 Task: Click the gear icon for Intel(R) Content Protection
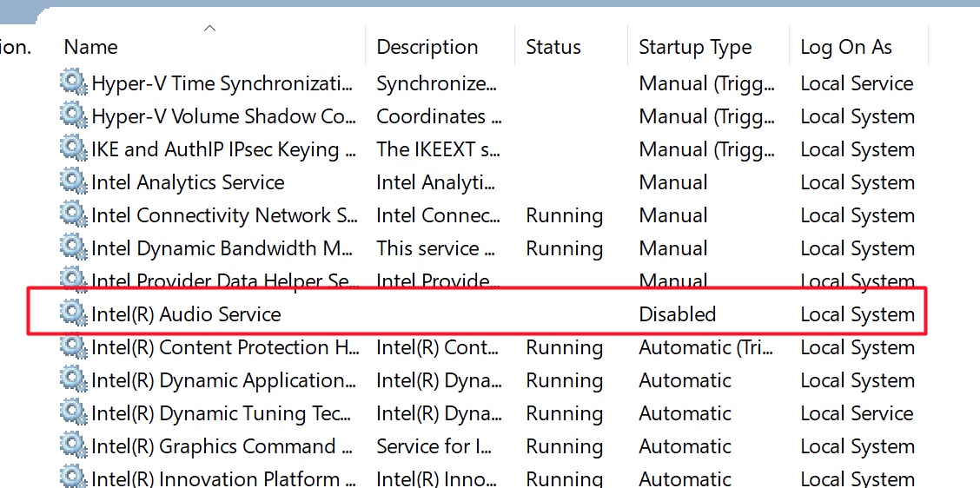74,347
